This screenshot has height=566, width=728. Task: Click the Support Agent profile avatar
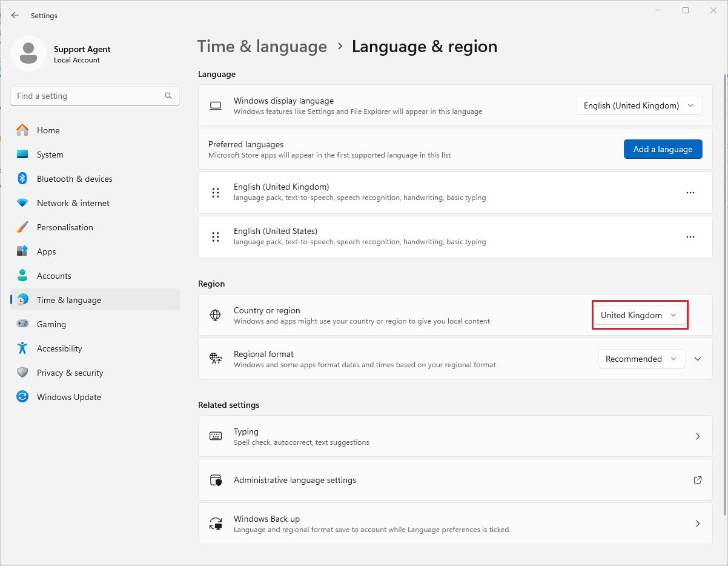[28, 53]
